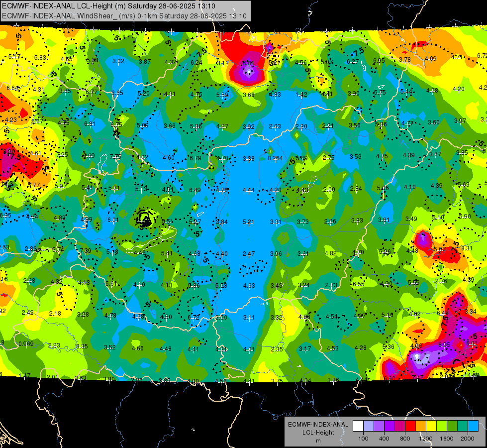The width and height of the screenshot is (487, 448).
Task: Select the grid value 2.21
Action: point(328,126)
